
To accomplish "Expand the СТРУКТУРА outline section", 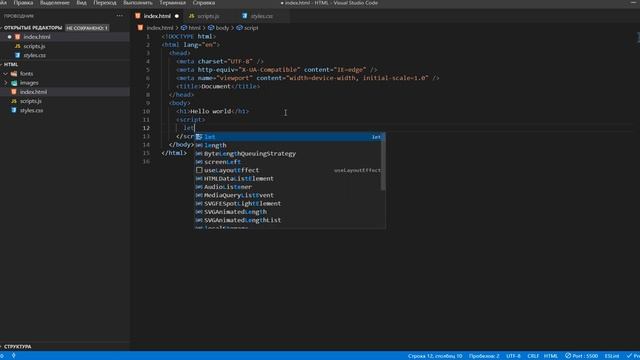I will (x=17, y=347).
